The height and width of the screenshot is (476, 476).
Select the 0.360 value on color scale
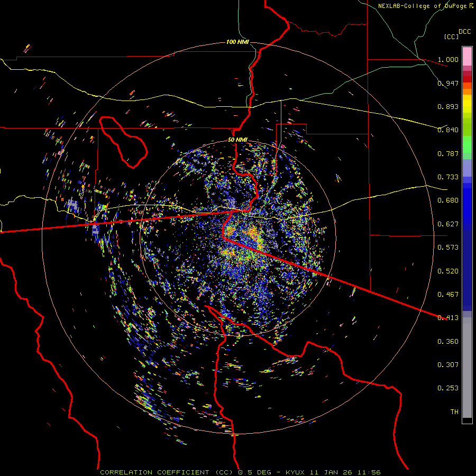(448, 342)
